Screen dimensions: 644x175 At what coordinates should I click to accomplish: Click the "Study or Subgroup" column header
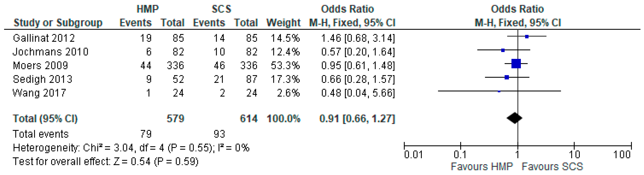58,23
